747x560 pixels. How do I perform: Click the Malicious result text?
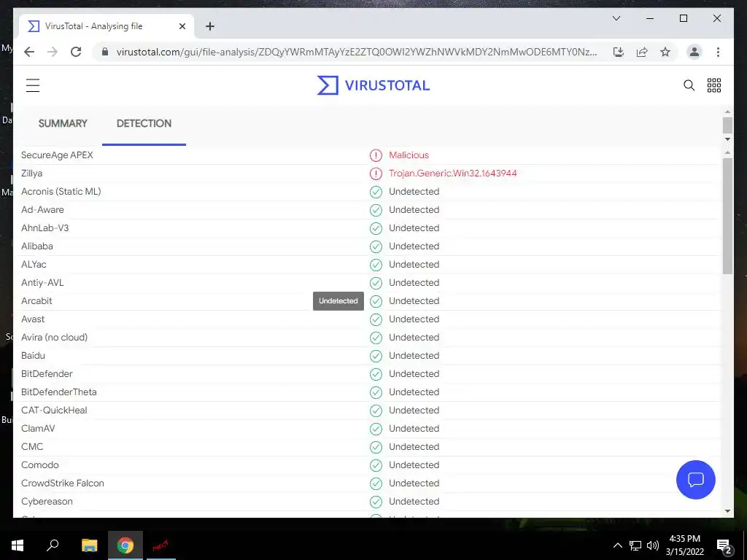click(409, 155)
